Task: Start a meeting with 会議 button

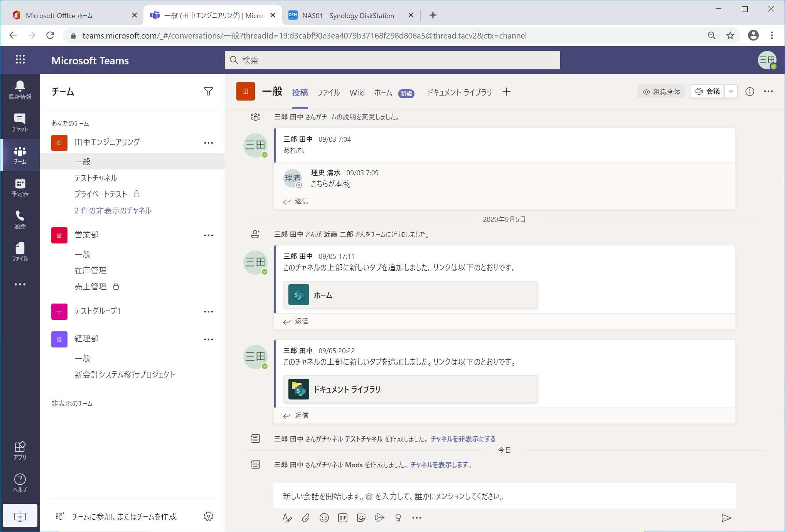Action: [x=708, y=91]
